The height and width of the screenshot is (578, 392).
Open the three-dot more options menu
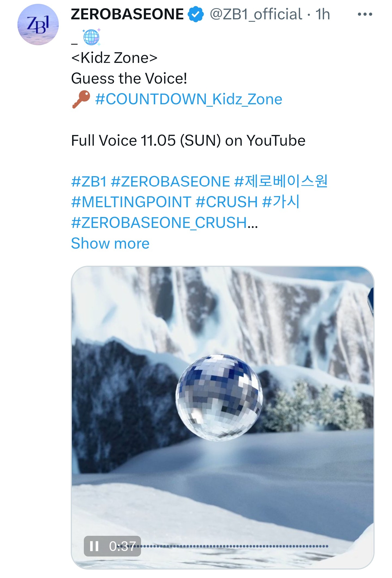click(365, 14)
